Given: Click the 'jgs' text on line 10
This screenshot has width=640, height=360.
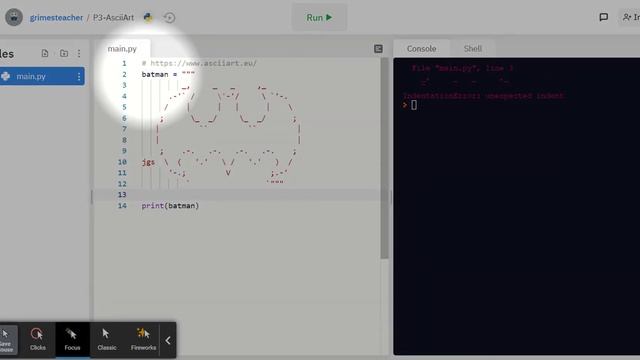Looking at the screenshot, I should (x=148, y=162).
